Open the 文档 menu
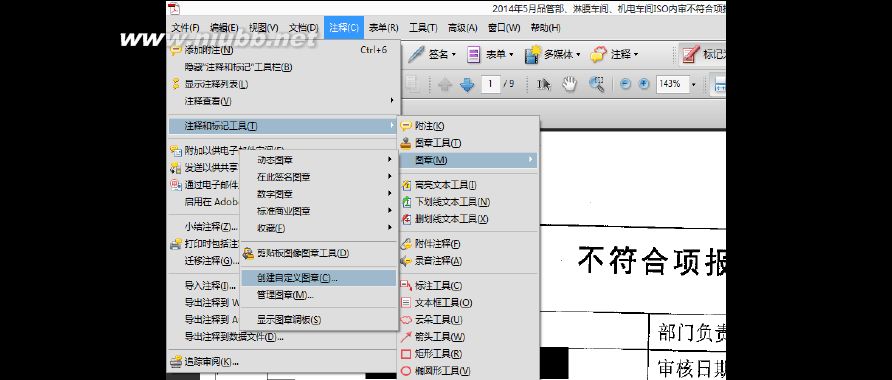Screen dimensions: 892x380 click(x=303, y=27)
